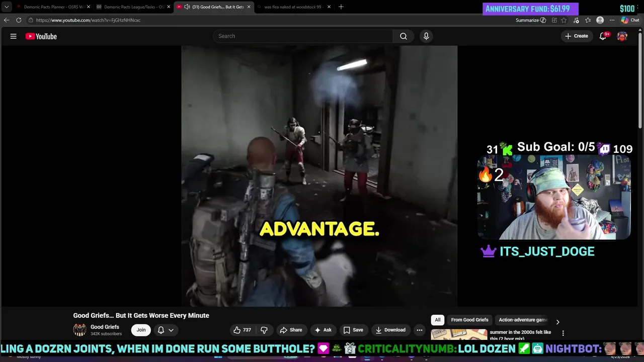View site information lock icon in address bar
644x362 pixels.
(x=31, y=20)
